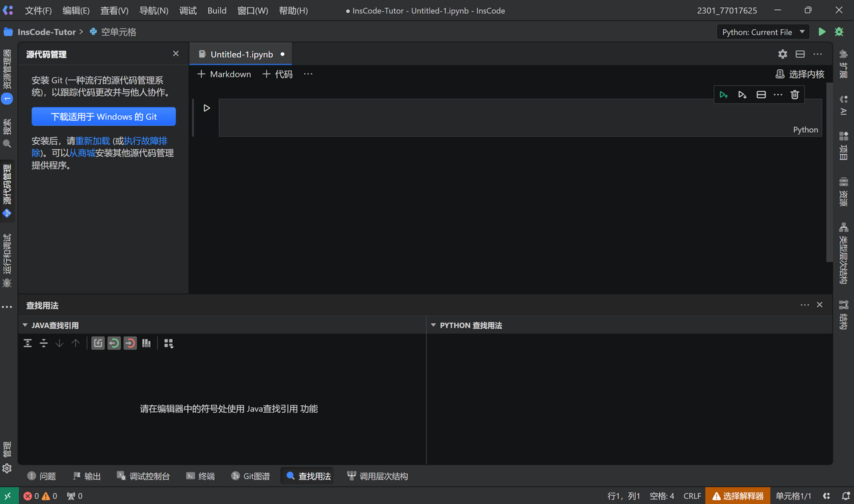Open more actions for 查找用法 panel
The width and height of the screenshot is (854, 504).
[805, 305]
